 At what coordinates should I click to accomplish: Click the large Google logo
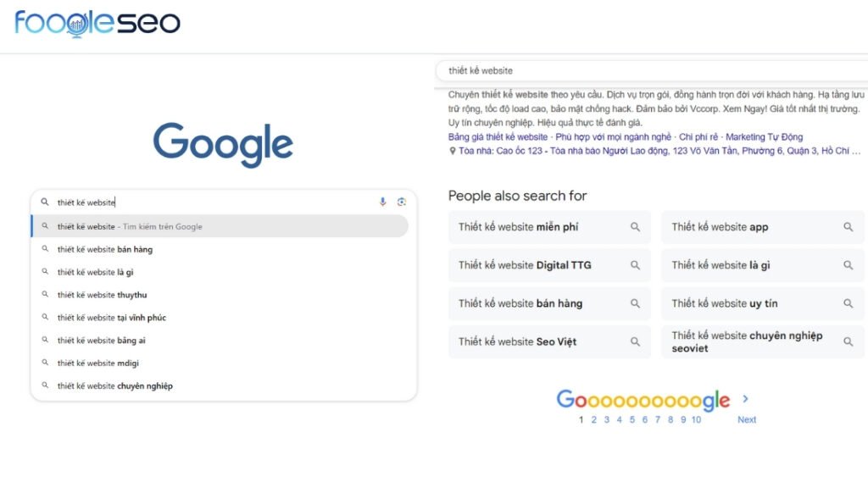223,146
